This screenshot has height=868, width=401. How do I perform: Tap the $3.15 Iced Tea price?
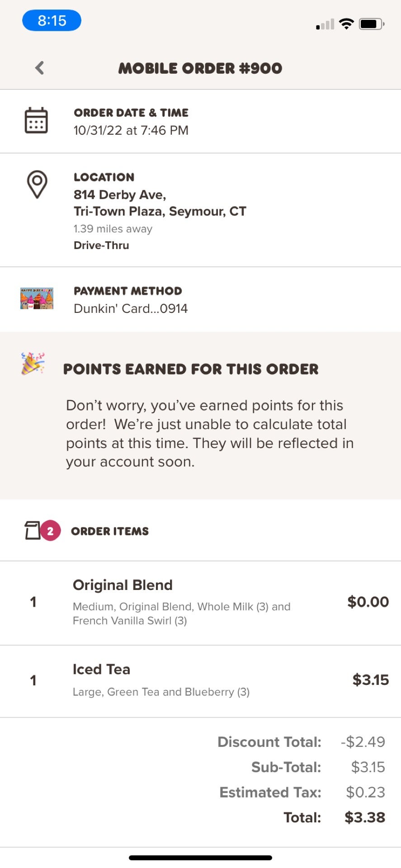coord(370,679)
